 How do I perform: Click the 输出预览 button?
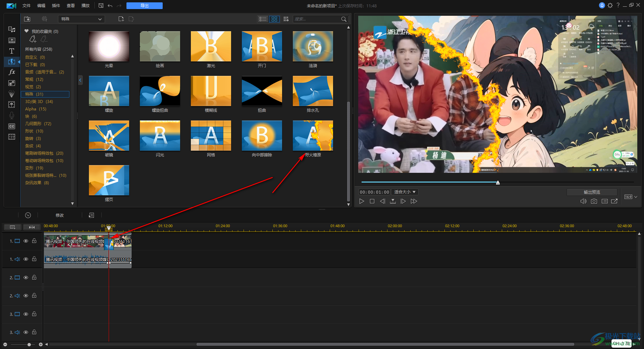[592, 192]
